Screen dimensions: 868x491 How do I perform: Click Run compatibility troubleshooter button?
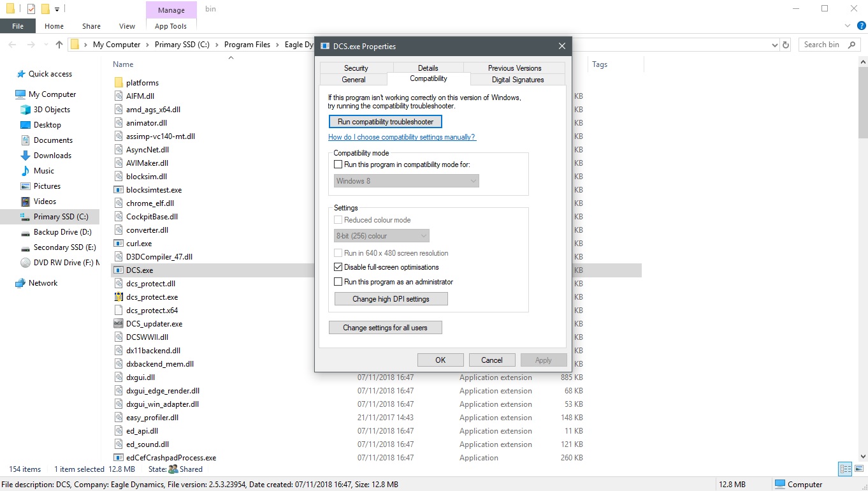386,122
